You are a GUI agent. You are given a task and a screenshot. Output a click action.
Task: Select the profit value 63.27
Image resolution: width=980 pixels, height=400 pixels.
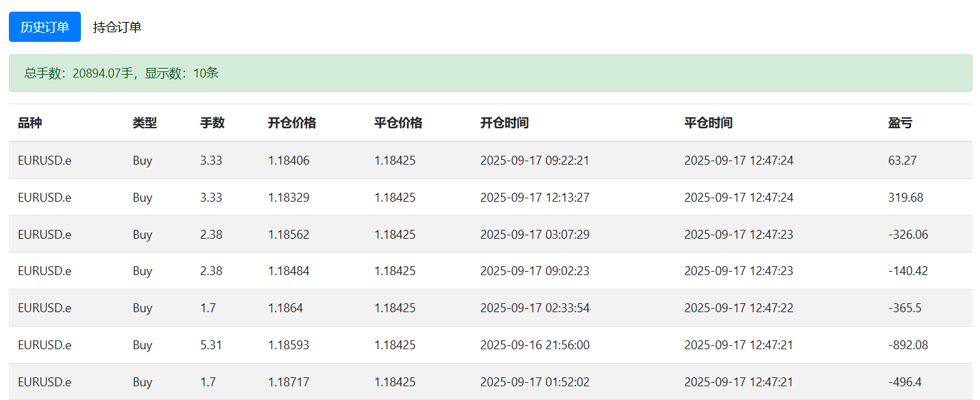tap(902, 161)
